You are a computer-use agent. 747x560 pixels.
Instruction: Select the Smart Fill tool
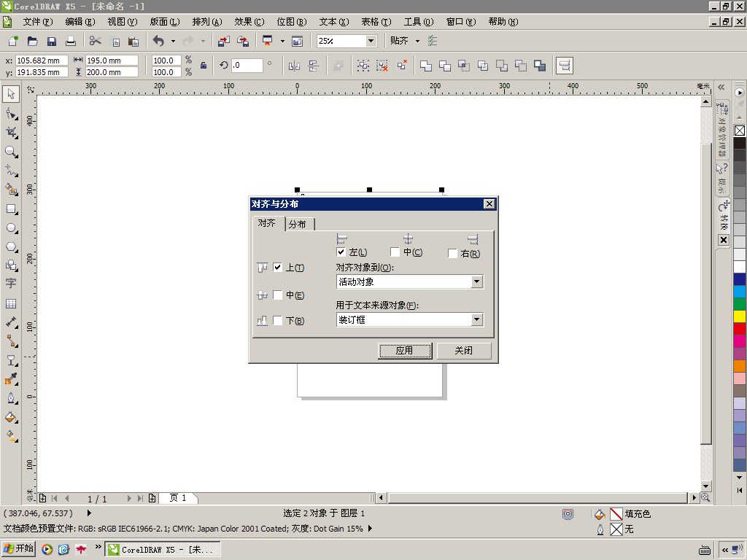coord(11,190)
